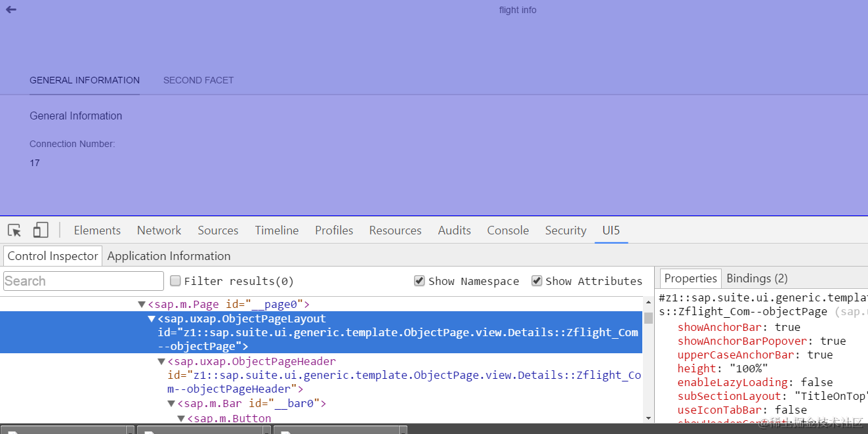
Task: Go to the Timeline tab
Action: [x=277, y=230]
